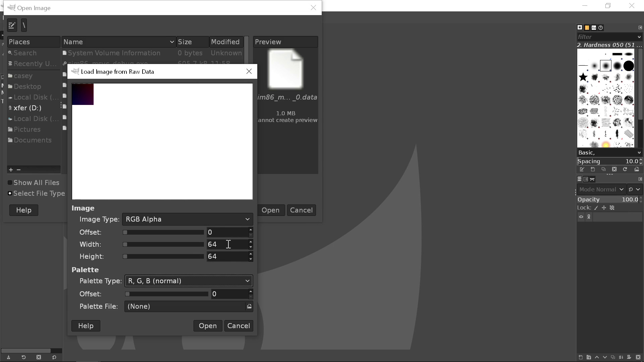This screenshot has height=362, width=644.
Task: Create a new layer
Action: 581,357
